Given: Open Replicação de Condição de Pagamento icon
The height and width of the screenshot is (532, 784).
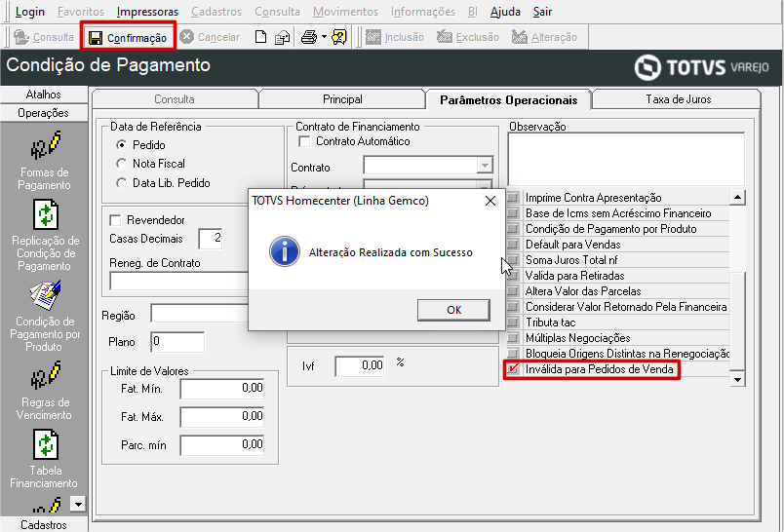Looking at the screenshot, I should [46, 214].
